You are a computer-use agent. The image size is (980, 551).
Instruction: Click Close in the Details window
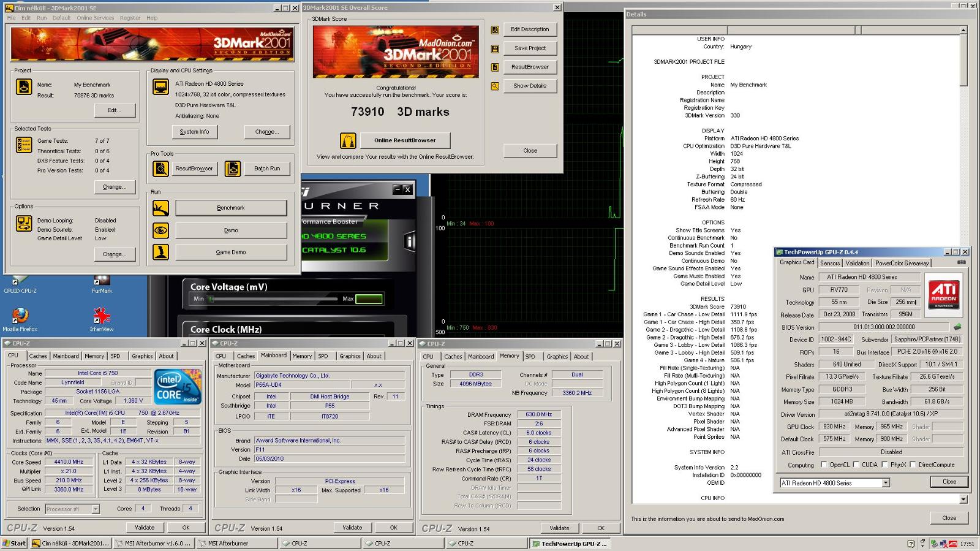tap(949, 518)
